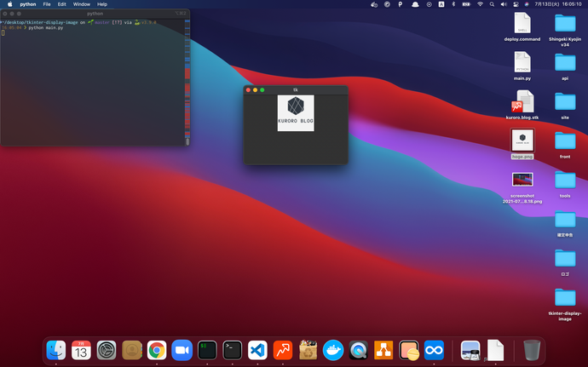Open System Preferences from the Dock
Image resolution: width=588 pixels, height=367 pixels.
pos(107,350)
